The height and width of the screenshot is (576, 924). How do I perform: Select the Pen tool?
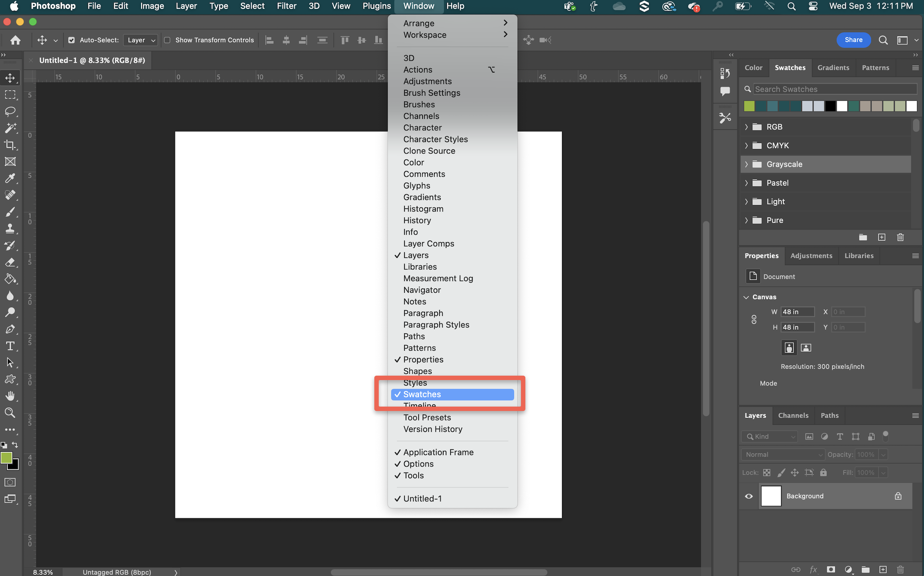click(10, 329)
